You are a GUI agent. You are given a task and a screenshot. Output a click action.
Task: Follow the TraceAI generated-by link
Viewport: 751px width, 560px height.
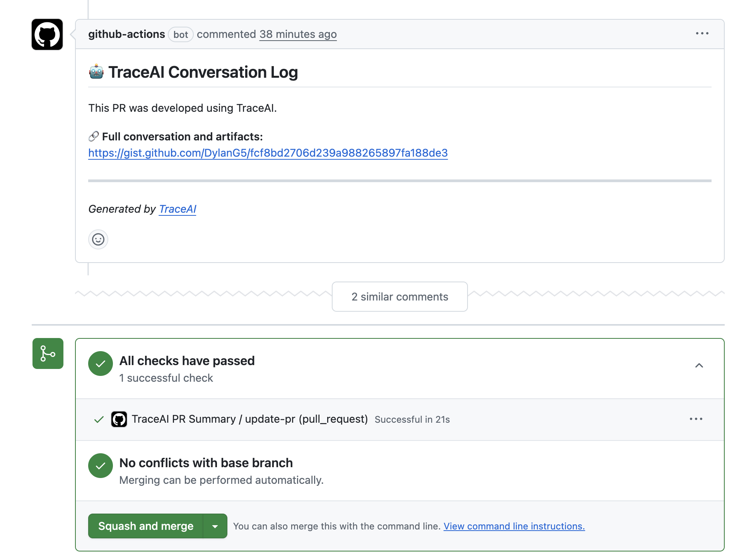click(178, 209)
